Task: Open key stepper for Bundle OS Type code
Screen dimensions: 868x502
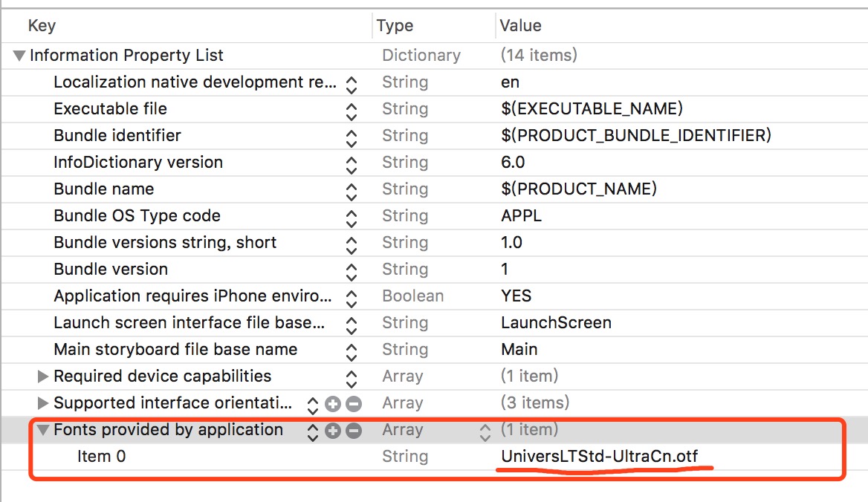Action: pos(351,218)
